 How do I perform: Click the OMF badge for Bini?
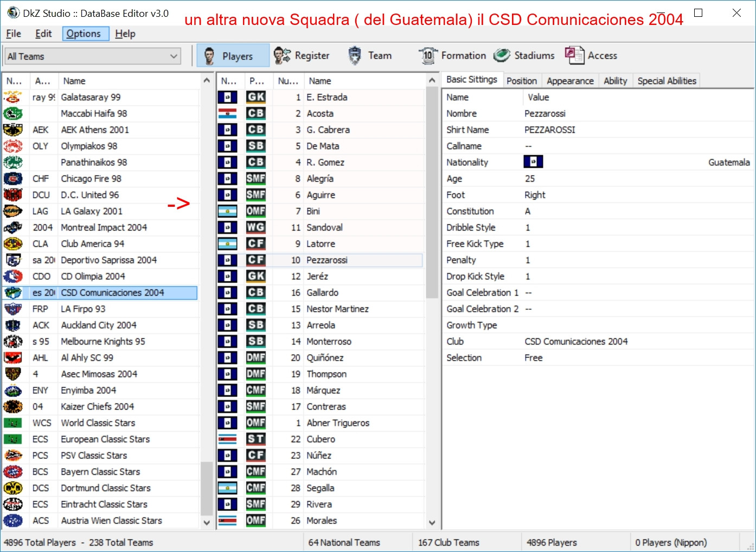tap(255, 211)
